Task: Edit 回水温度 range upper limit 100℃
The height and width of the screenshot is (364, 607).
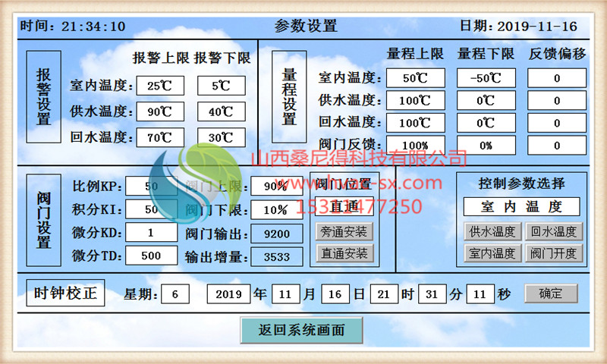Action: (x=415, y=123)
